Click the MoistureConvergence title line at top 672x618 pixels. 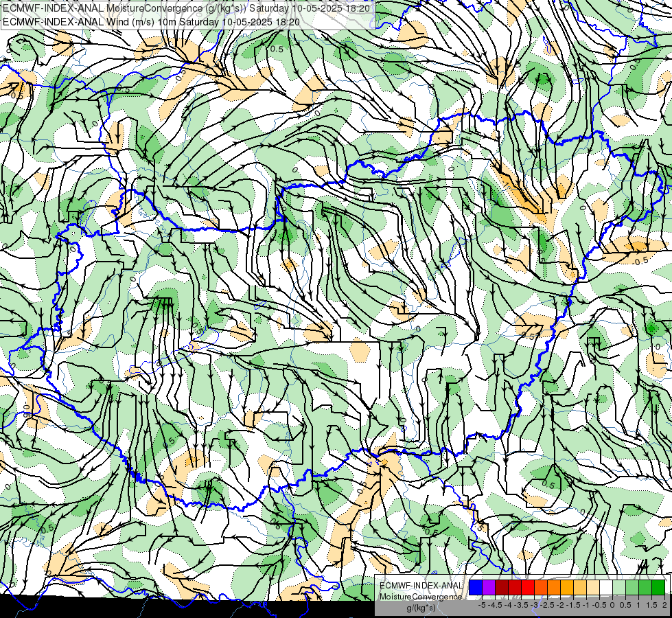pos(187,8)
